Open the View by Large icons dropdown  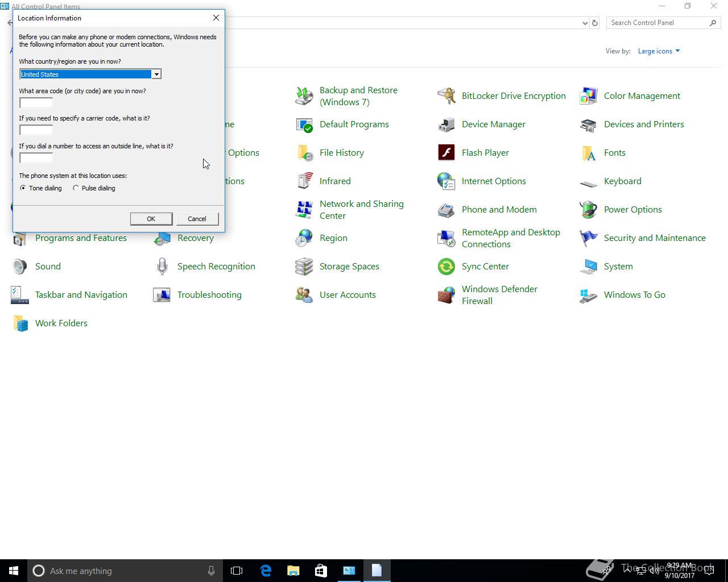(x=659, y=51)
